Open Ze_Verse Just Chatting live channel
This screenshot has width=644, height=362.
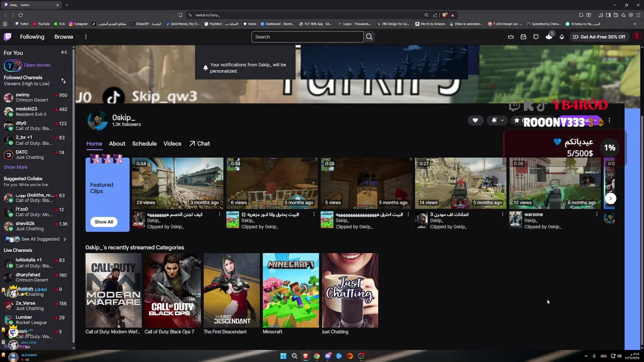(36, 306)
